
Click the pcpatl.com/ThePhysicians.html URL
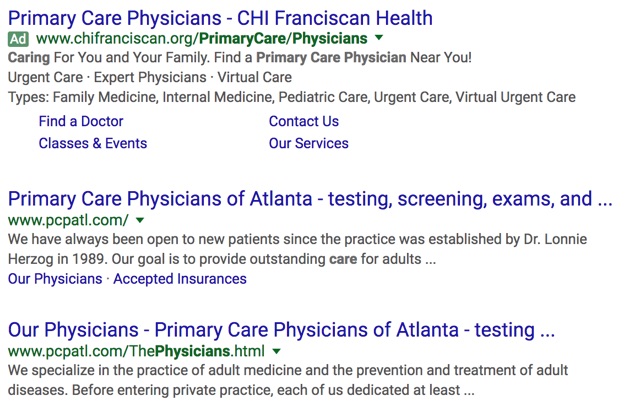136,351
